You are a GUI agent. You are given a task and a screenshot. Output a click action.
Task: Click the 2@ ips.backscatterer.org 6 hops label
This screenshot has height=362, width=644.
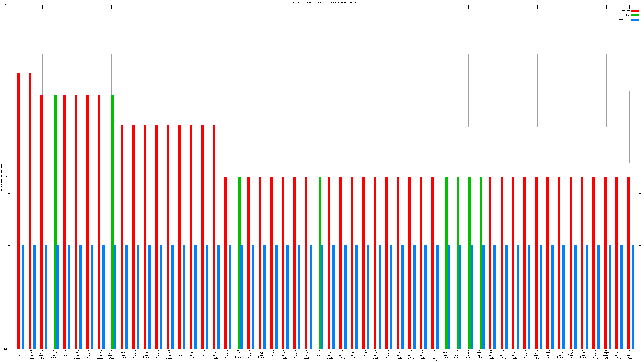coord(203,354)
